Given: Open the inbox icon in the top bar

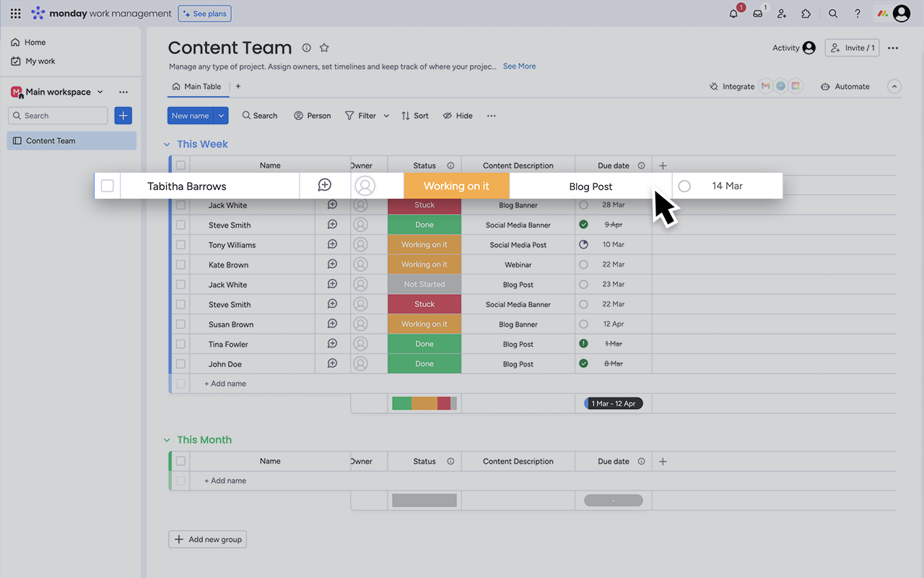Looking at the screenshot, I should (x=757, y=13).
